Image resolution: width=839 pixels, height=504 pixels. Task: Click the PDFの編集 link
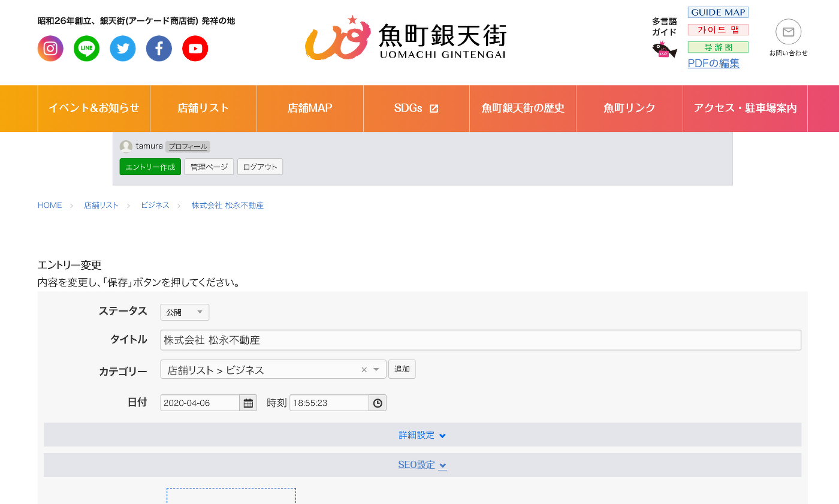click(713, 64)
